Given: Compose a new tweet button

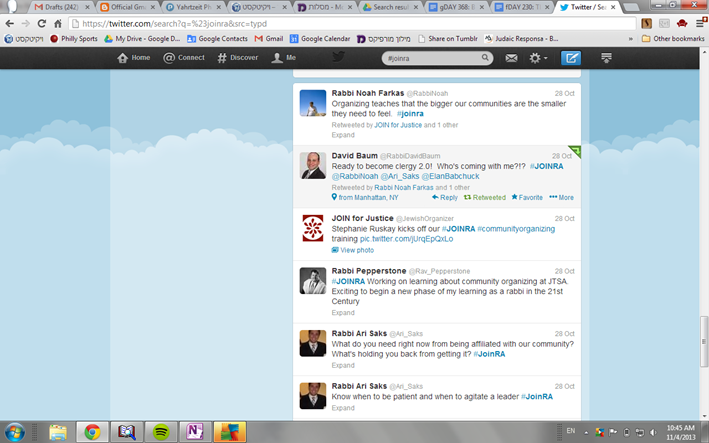Looking at the screenshot, I should pyautogui.click(x=571, y=58).
